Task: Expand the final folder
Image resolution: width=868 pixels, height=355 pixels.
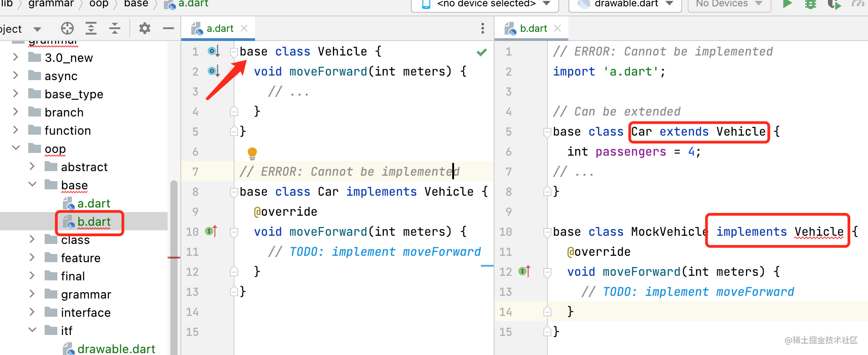Action: pyautogui.click(x=32, y=276)
